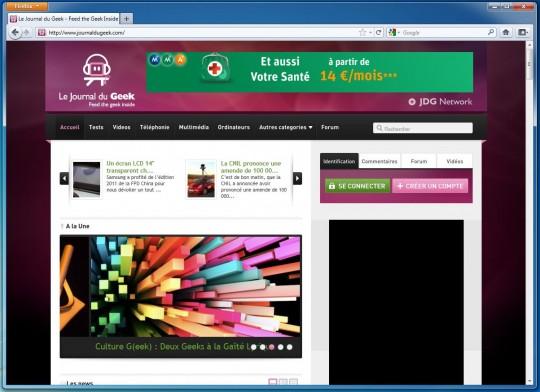Select first news layout view icon

[x=272, y=382]
